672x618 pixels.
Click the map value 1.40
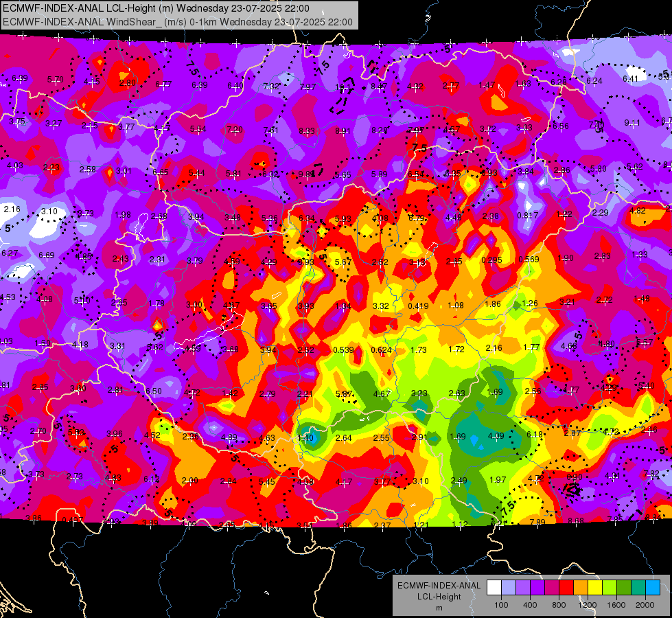pos(305,438)
